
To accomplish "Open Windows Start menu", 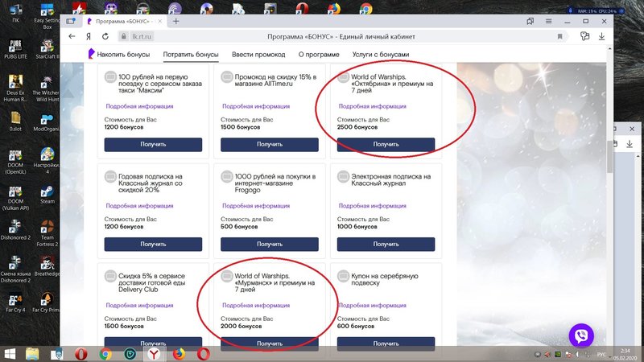I will (10, 354).
